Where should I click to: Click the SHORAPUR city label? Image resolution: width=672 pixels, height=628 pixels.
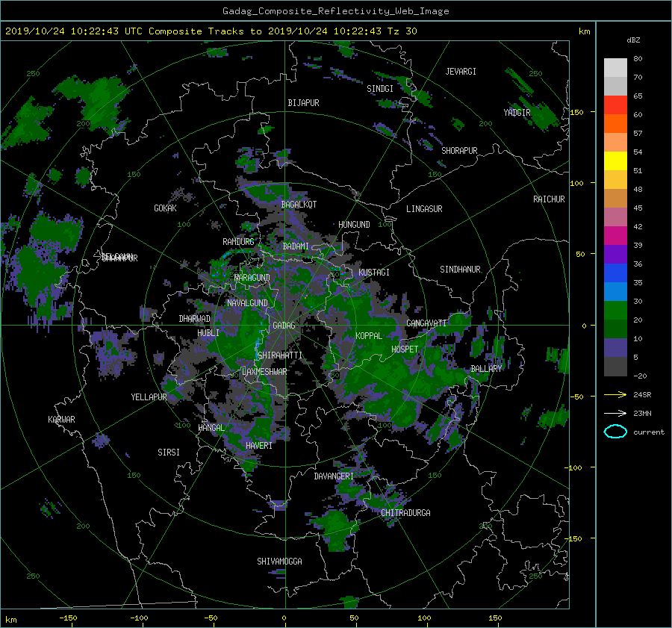(x=459, y=151)
